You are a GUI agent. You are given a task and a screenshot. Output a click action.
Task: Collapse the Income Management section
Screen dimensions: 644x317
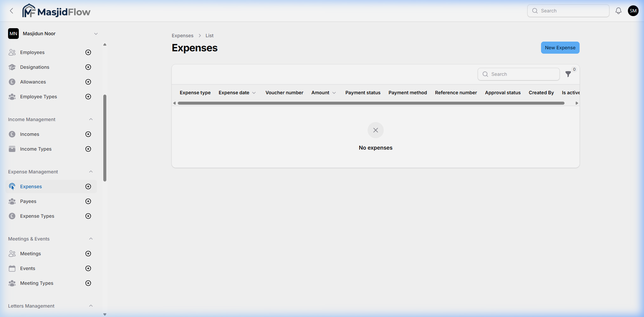click(x=91, y=119)
